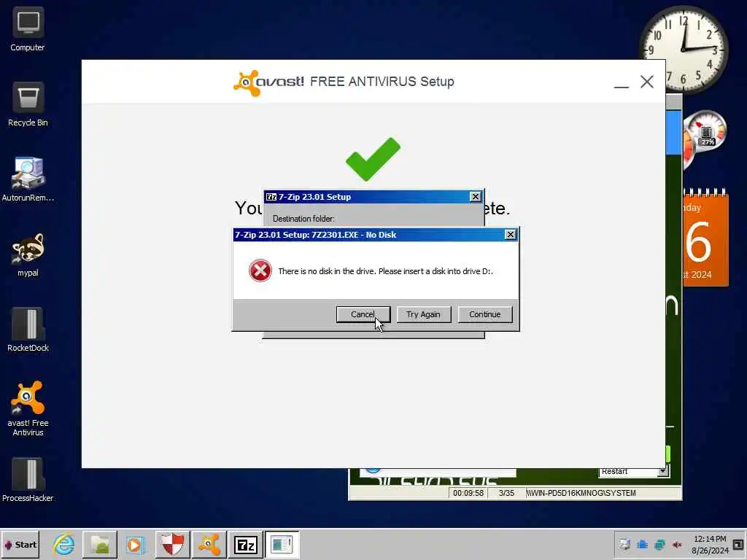
Task: Click the avast logo in setup header
Action: click(x=268, y=83)
